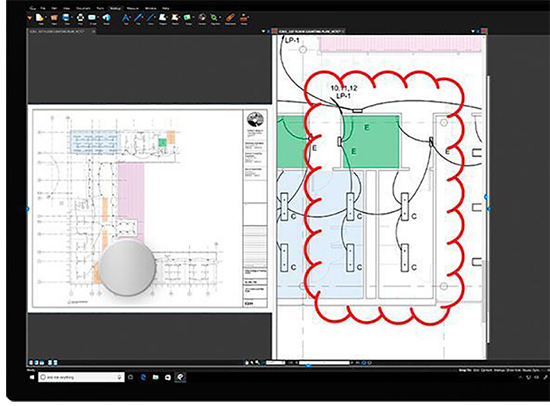550x406 pixels.
Task: Open the Edit menu
Action: [x=54, y=8]
